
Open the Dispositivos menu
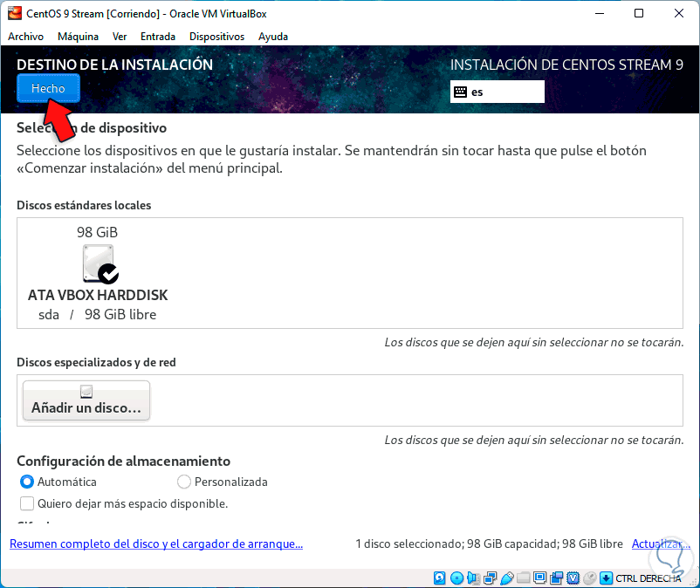[x=217, y=37]
